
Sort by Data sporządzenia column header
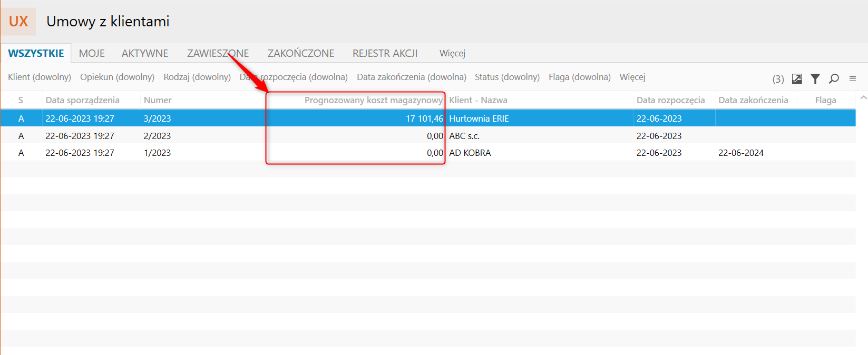[x=82, y=100]
